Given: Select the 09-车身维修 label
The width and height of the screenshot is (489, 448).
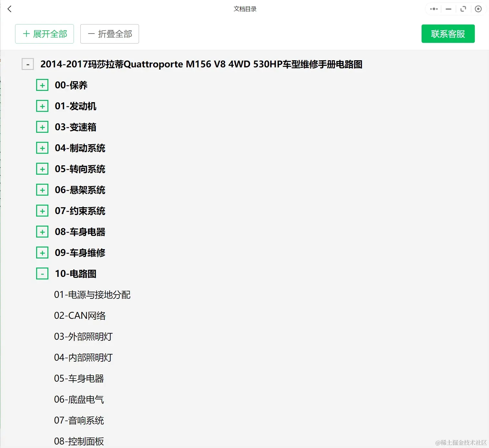Looking at the screenshot, I should (x=80, y=253).
